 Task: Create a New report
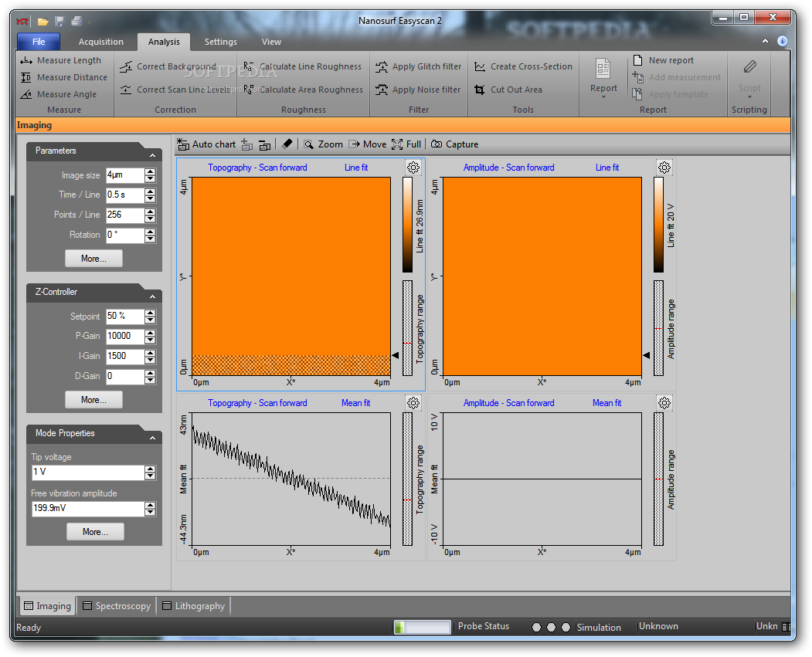click(664, 60)
